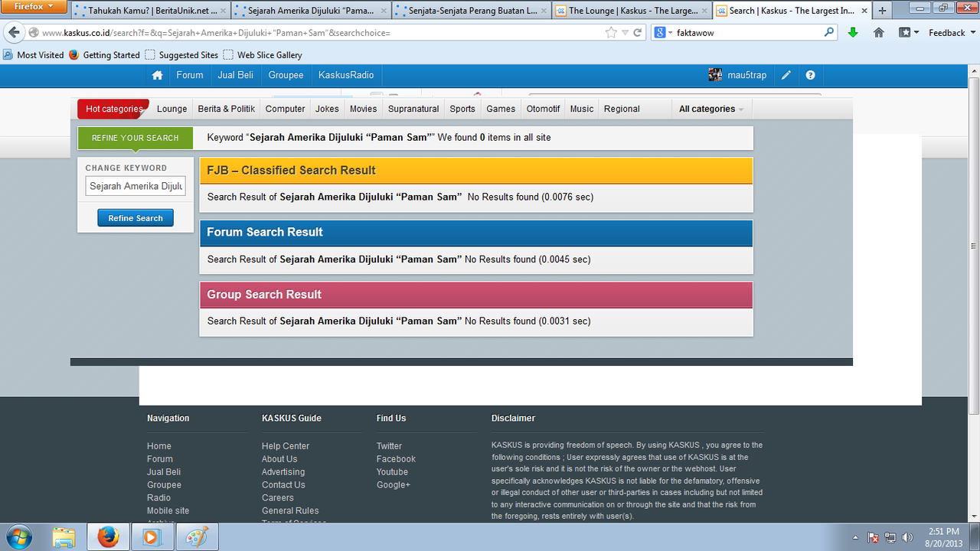Open Getting Started bookmark
The image size is (980, 551).
tap(104, 55)
